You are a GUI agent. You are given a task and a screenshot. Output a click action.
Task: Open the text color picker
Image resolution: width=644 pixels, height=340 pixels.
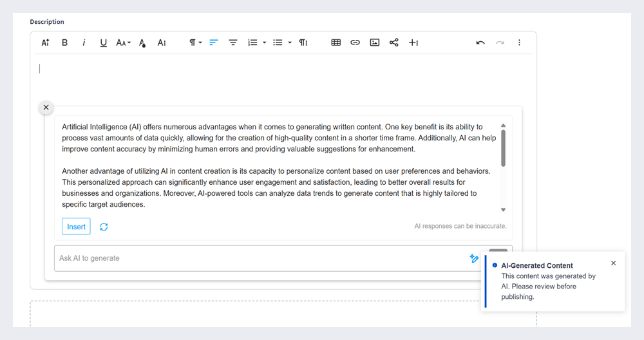tap(142, 43)
